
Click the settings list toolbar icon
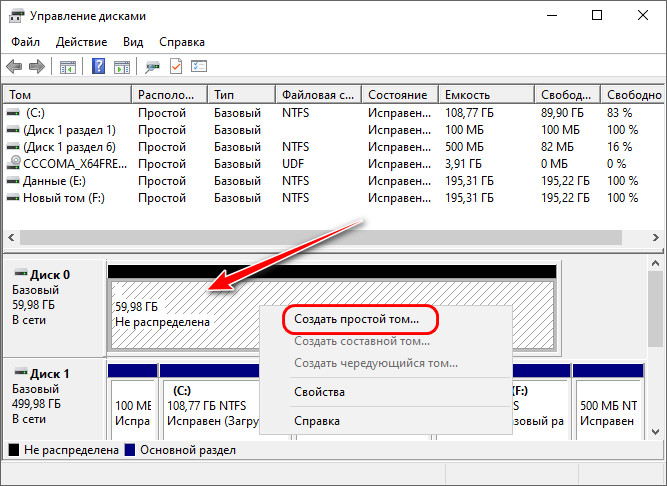199,66
